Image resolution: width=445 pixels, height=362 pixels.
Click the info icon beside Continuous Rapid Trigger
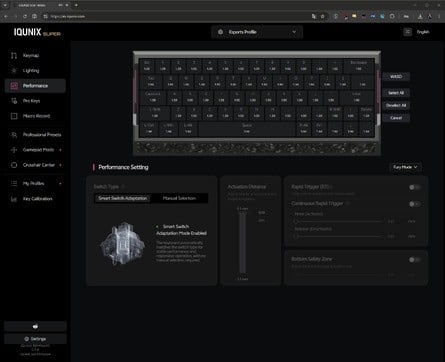[347, 203]
